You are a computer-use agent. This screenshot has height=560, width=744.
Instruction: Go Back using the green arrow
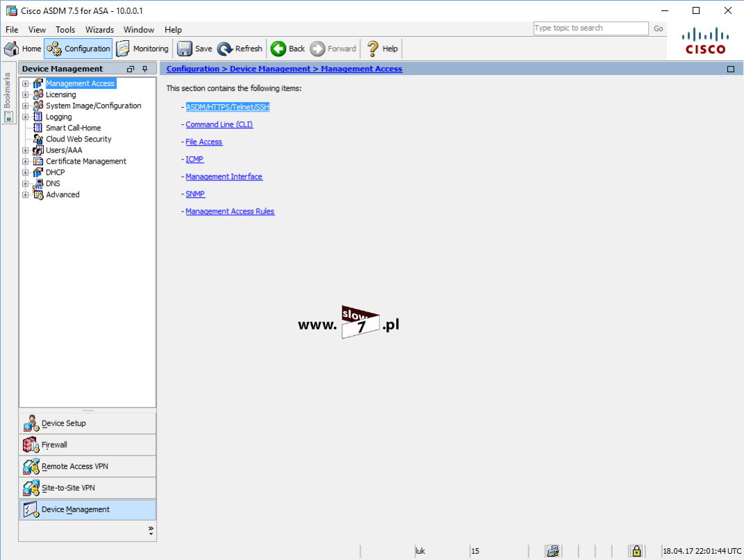(x=287, y=49)
